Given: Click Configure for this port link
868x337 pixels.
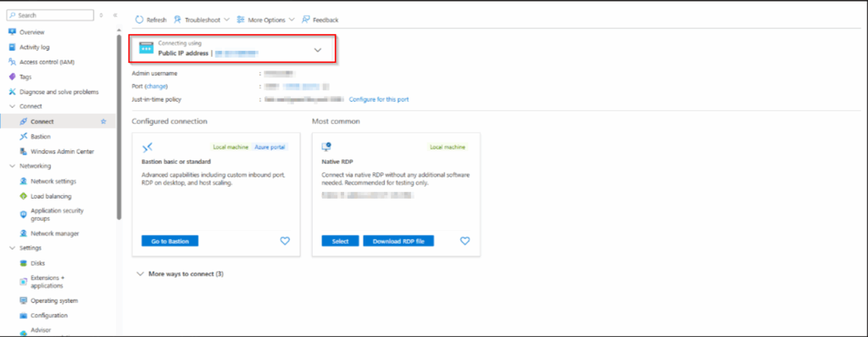Looking at the screenshot, I should (x=379, y=99).
